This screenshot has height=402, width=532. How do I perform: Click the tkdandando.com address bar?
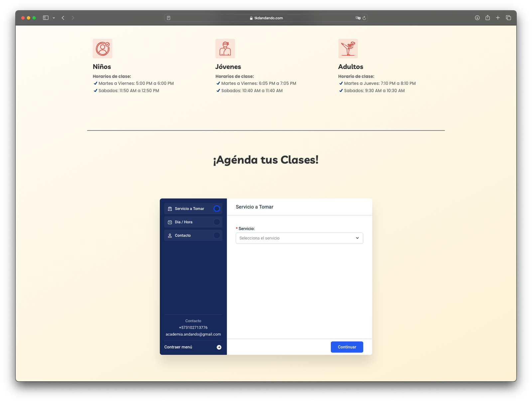coord(266,18)
